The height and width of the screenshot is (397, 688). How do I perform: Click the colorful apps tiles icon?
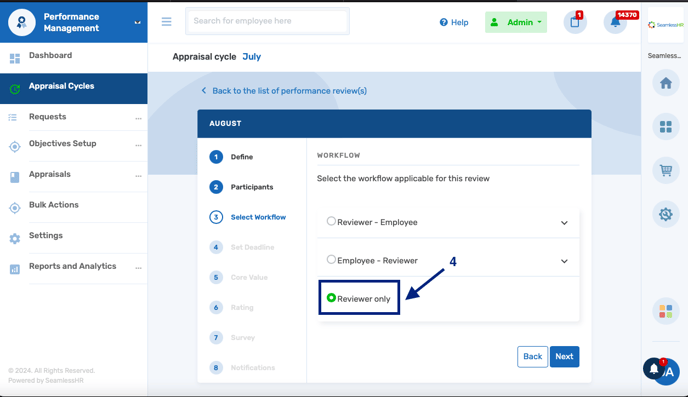[x=666, y=311]
